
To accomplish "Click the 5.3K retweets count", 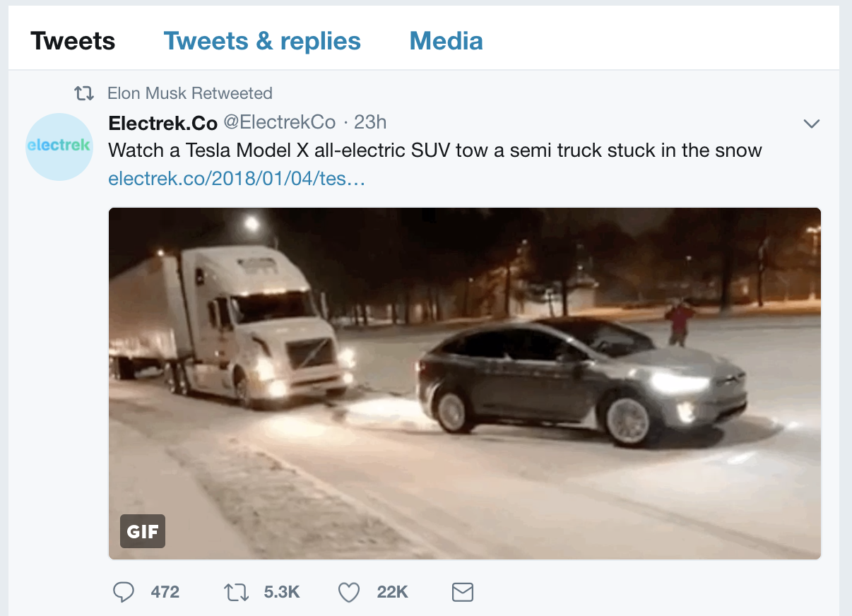I will pyautogui.click(x=282, y=592).
